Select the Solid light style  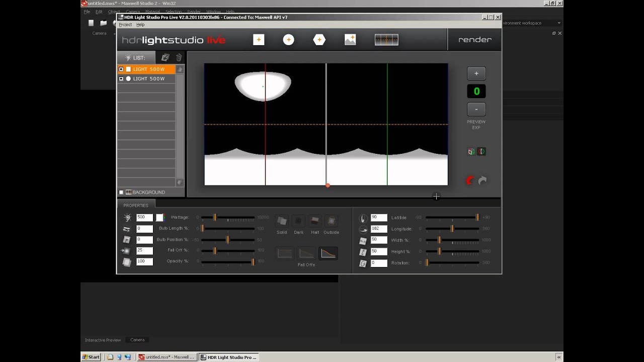point(282,221)
